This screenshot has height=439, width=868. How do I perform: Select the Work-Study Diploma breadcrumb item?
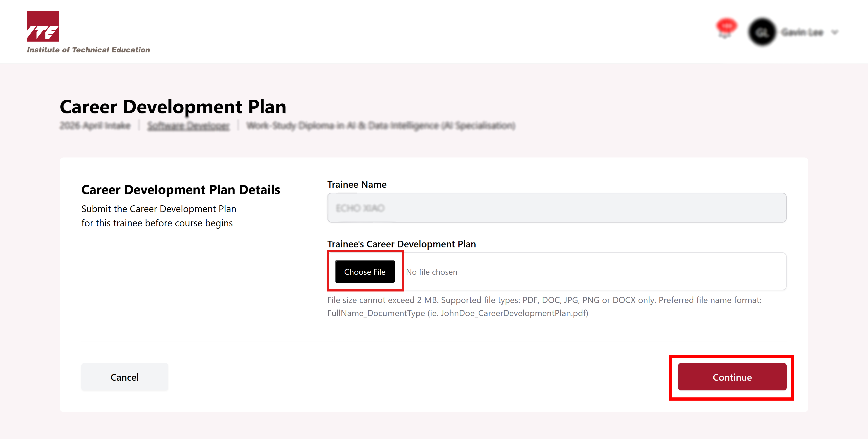click(381, 126)
